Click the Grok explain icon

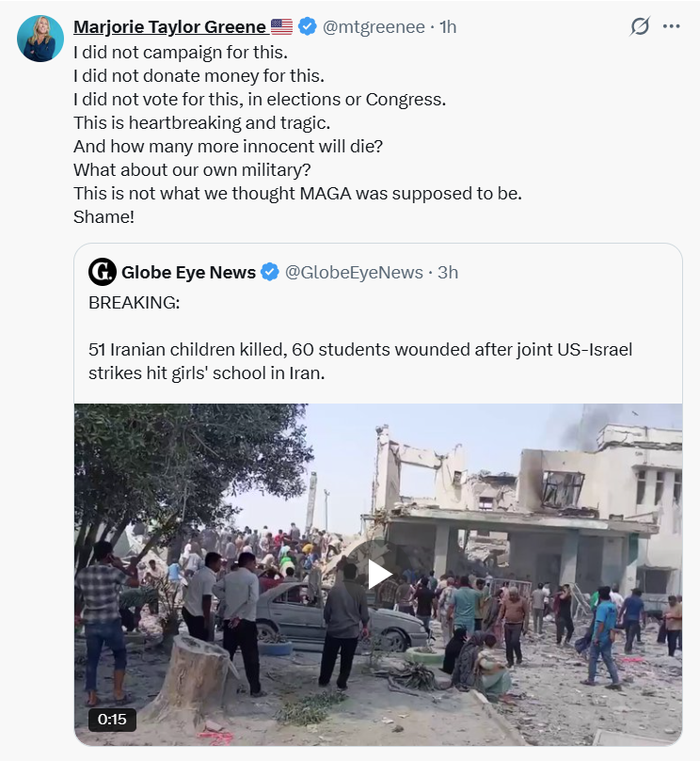click(x=640, y=26)
